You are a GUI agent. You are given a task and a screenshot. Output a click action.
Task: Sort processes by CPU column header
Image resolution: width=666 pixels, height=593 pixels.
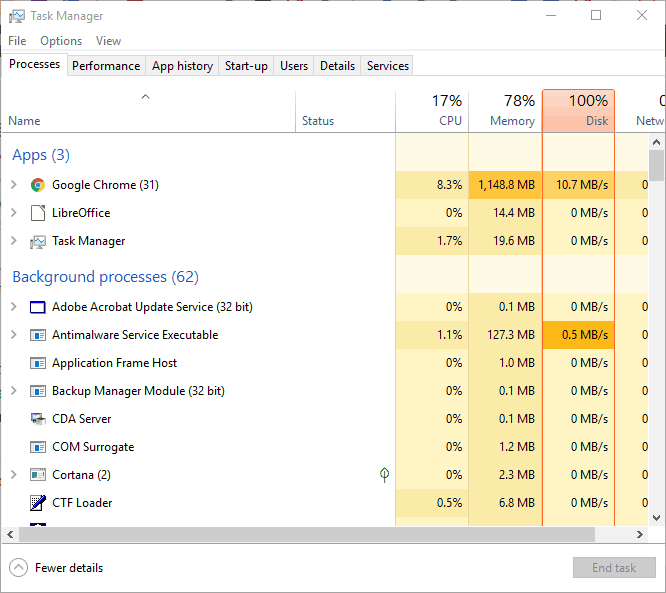coord(432,111)
